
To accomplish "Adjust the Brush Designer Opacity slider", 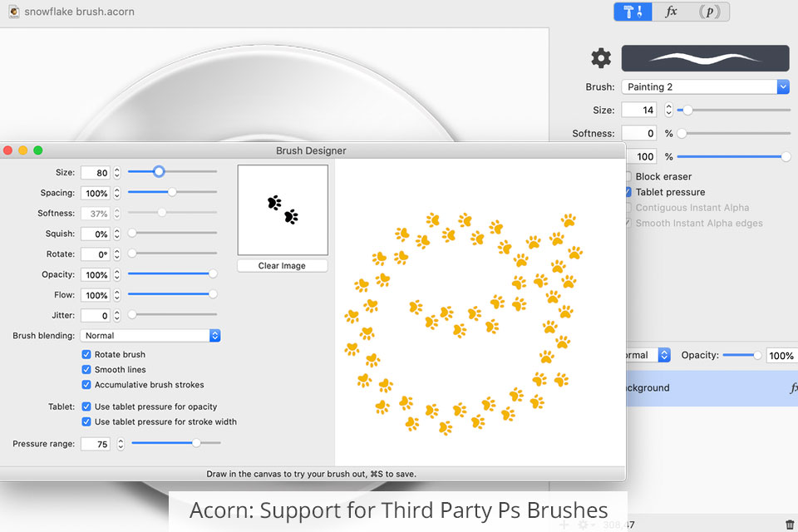I will pos(172,273).
